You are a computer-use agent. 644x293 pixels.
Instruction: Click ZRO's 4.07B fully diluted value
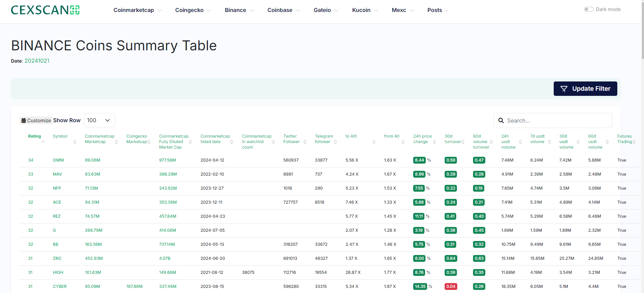[165, 258]
